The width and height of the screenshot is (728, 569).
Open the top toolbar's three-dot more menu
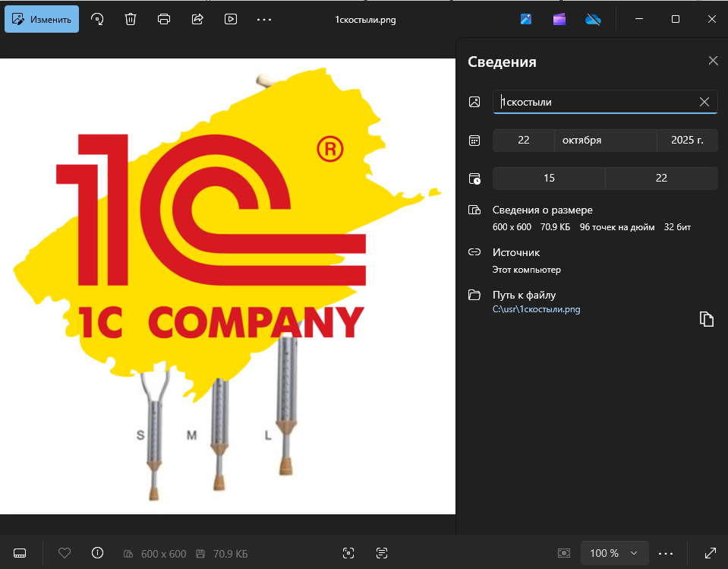tap(264, 20)
